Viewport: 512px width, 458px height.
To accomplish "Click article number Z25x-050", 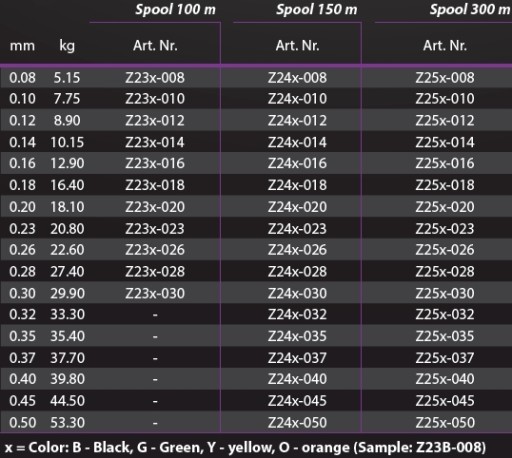I will click(445, 423).
